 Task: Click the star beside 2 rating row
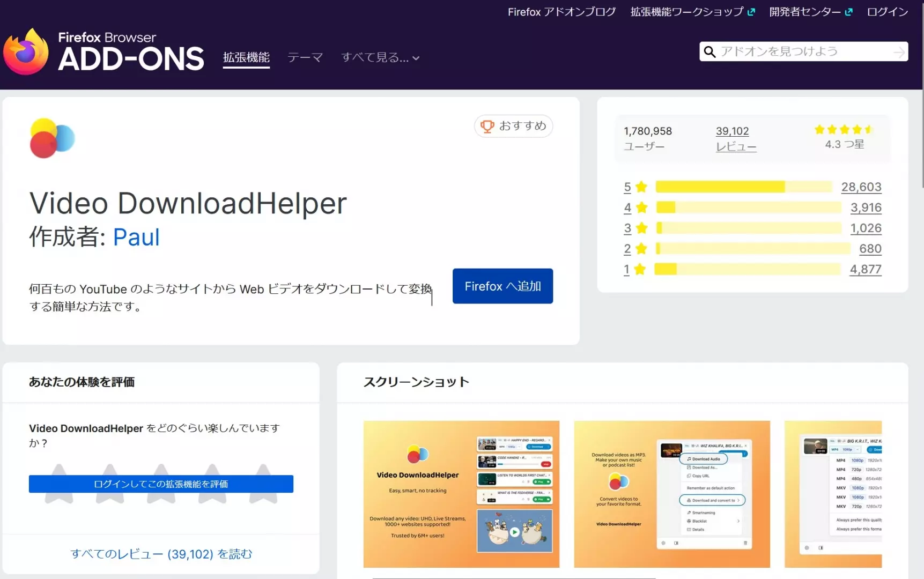(x=641, y=249)
